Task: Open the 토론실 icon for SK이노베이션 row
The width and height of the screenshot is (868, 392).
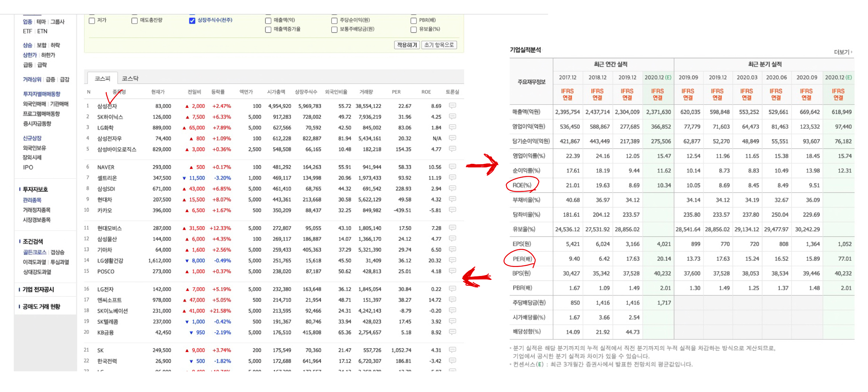Action: (452, 310)
